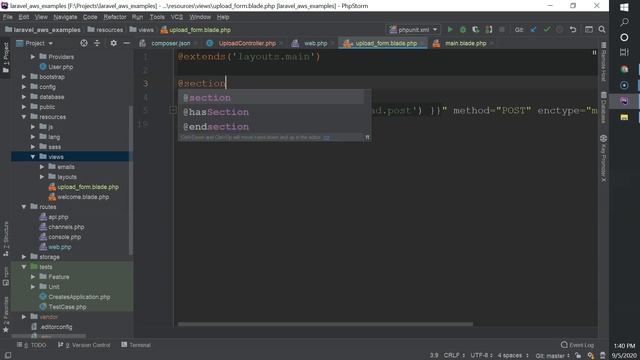Click the Windows Start button
Image resolution: width=640 pixels, height=360 pixels.
pyautogui.click(x=624, y=7)
